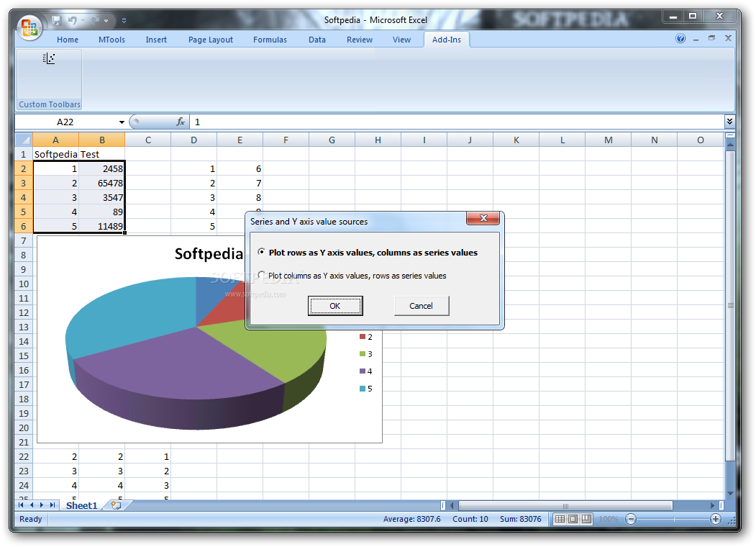Click the Redo icon in Quick Access Toolbar

coord(96,20)
